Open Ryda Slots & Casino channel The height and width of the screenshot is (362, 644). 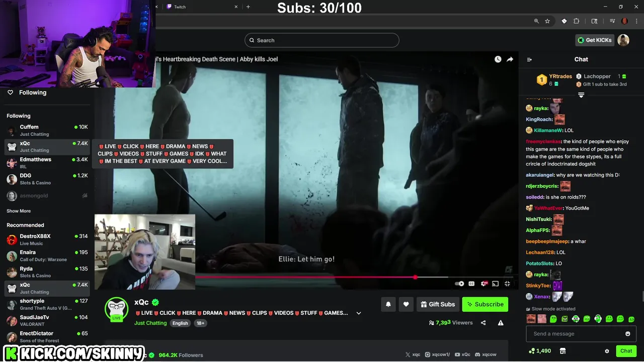(x=47, y=272)
